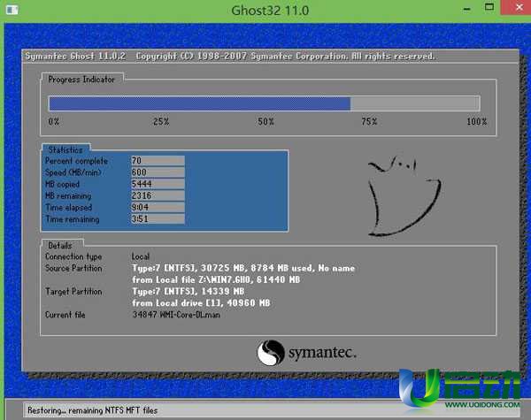Click the 75% progress marker label

(369, 121)
